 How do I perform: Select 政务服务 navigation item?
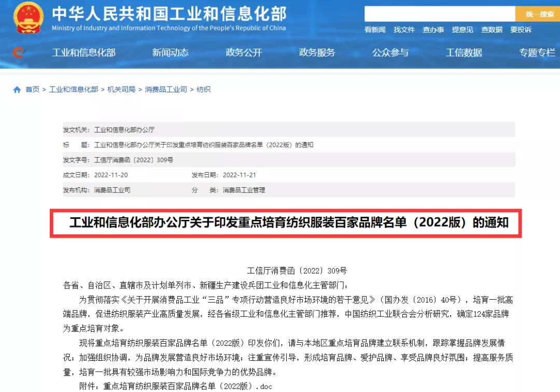317,52
